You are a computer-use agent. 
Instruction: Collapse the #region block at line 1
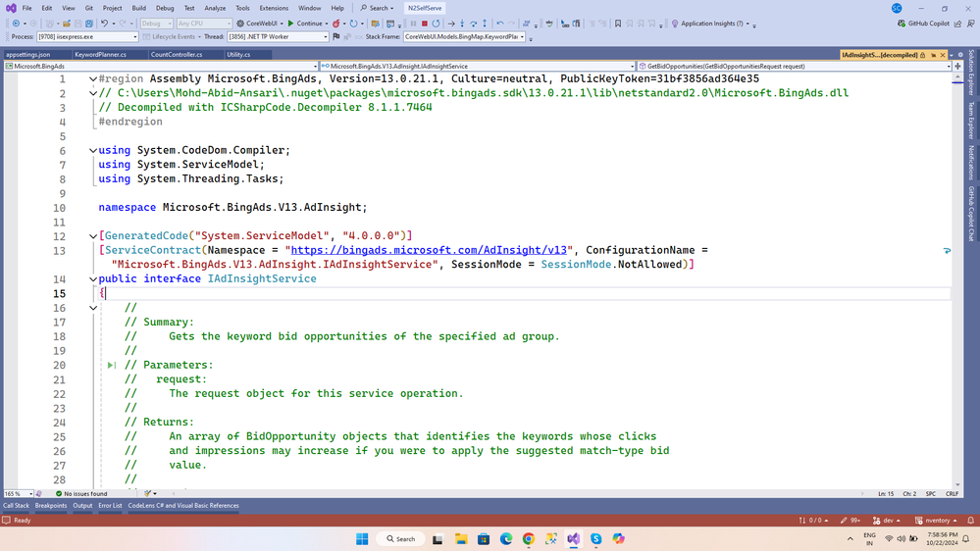(92, 79)
